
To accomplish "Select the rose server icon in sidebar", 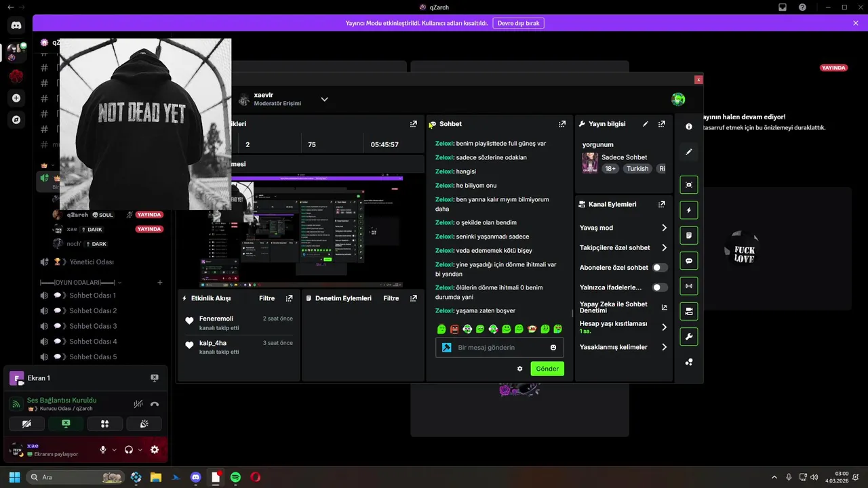I will (16, 76).
